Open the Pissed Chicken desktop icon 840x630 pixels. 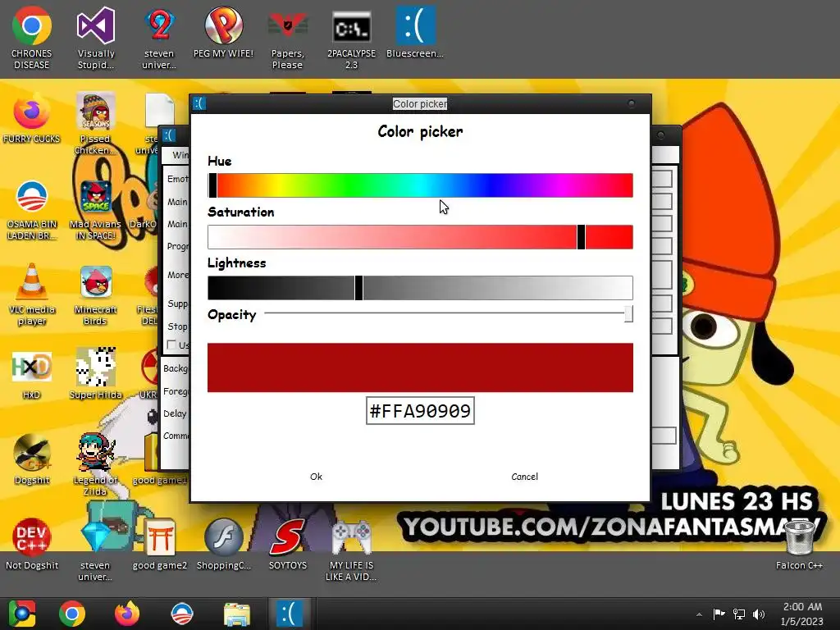pyautogui.click(x=95, y=123)
